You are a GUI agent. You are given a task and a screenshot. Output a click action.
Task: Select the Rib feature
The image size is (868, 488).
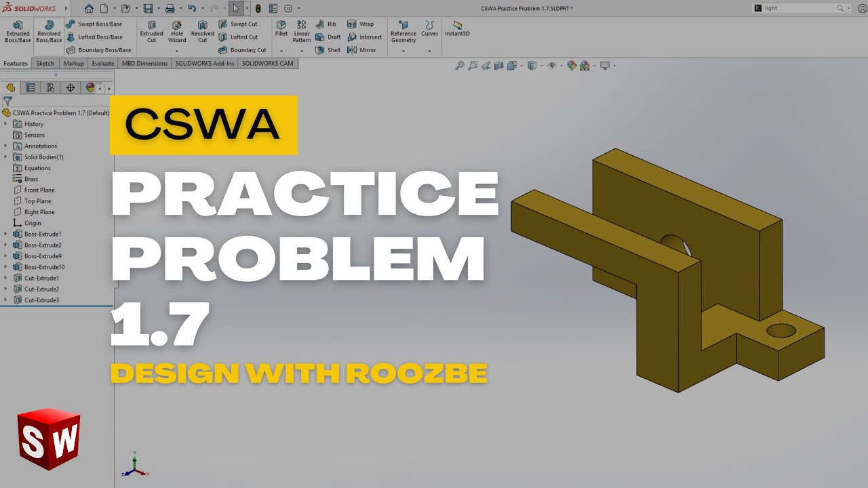325,24
